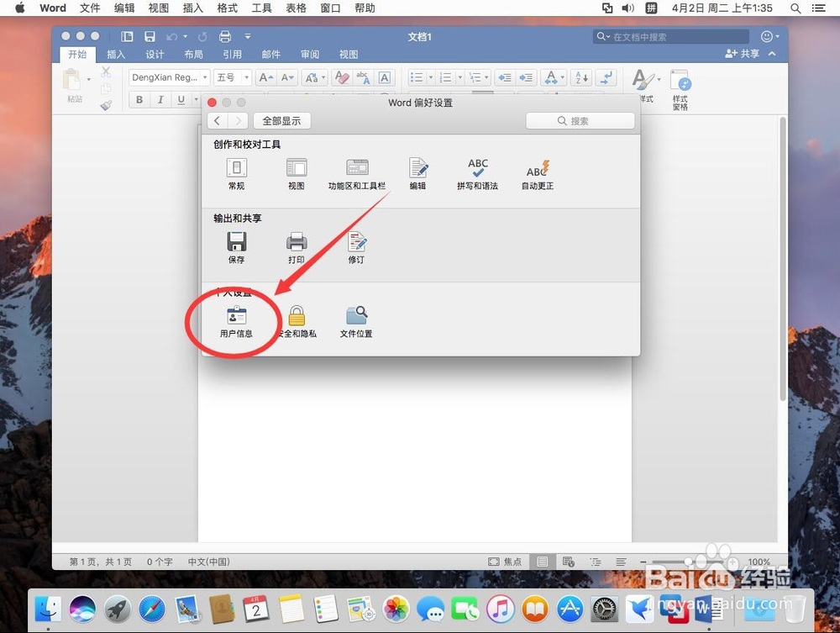Click the preferences search field
840x633 pixels.
580,120
